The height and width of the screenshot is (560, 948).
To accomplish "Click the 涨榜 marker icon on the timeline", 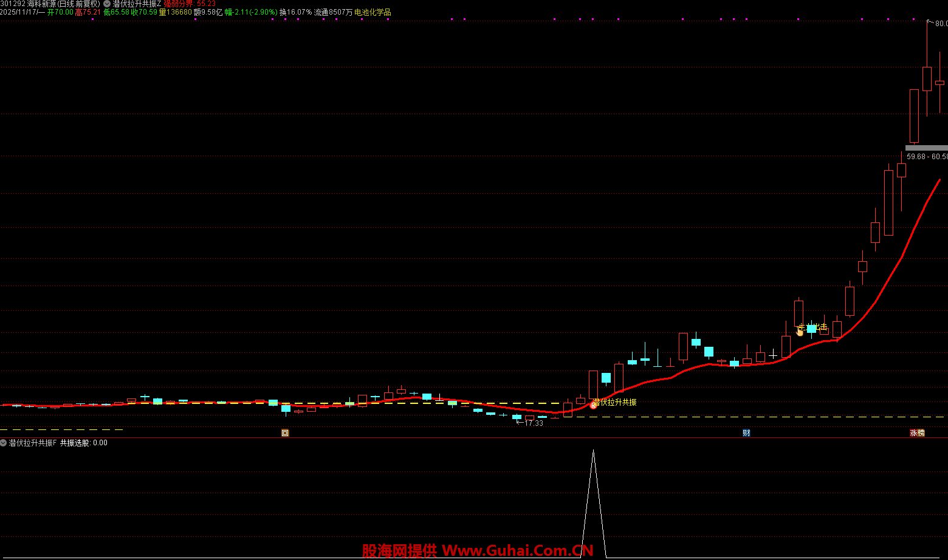I will (x=917, y=433).
